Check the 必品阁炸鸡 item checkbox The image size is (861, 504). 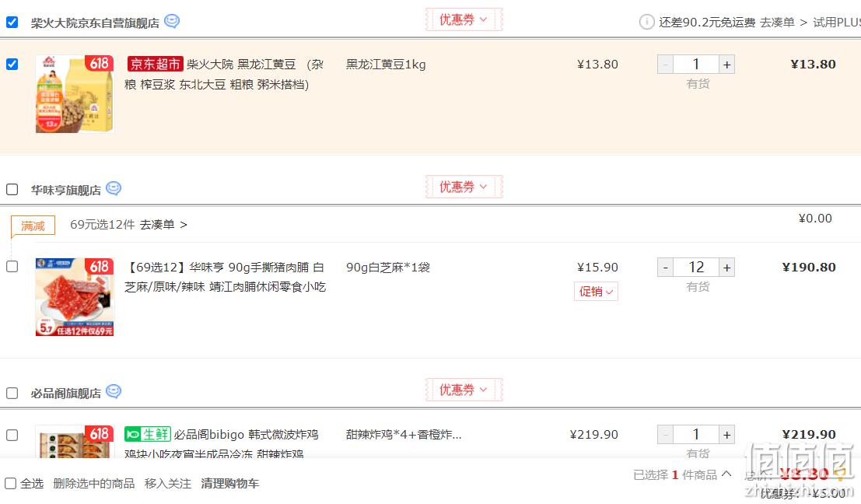(x=12, y=435)
